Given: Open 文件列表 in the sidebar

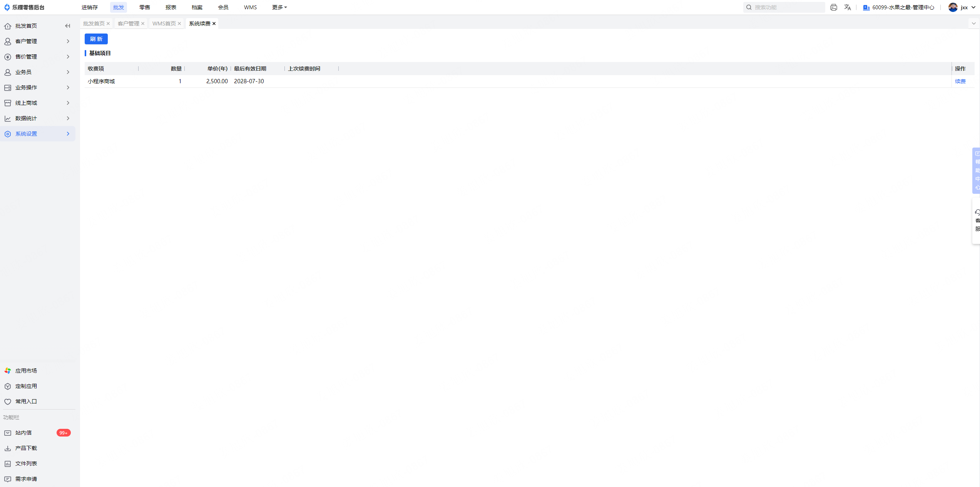Looking at the screenshot, I should (x=26, y=463).
